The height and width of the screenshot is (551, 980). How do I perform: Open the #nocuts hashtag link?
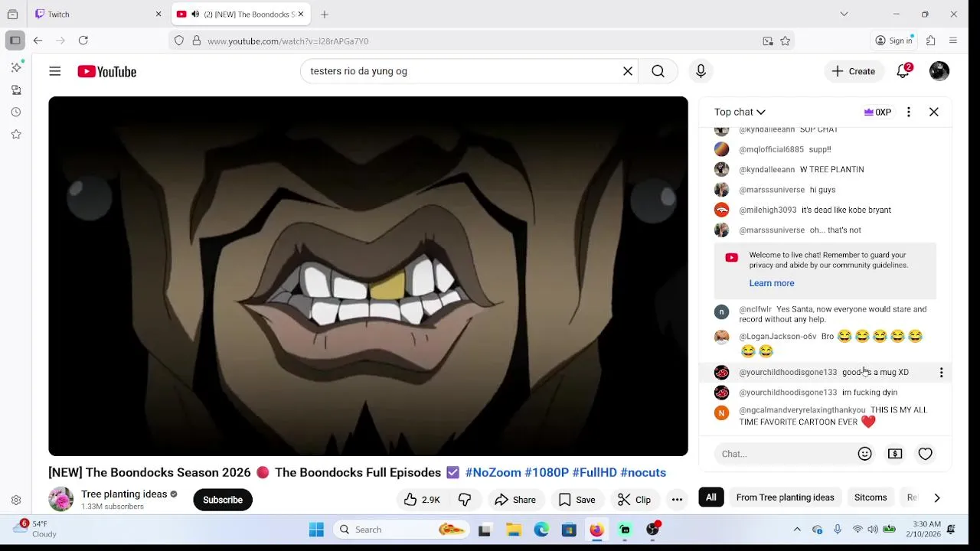643,472
